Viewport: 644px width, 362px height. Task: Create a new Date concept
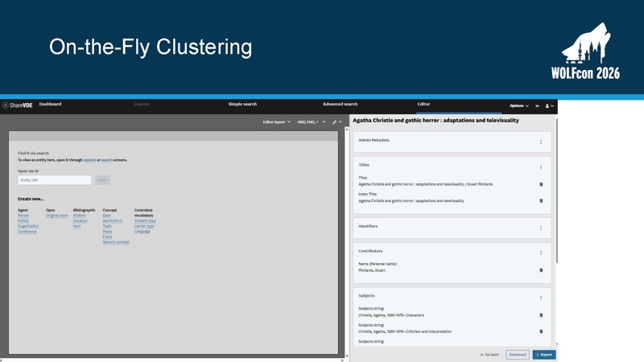point(106,216)
